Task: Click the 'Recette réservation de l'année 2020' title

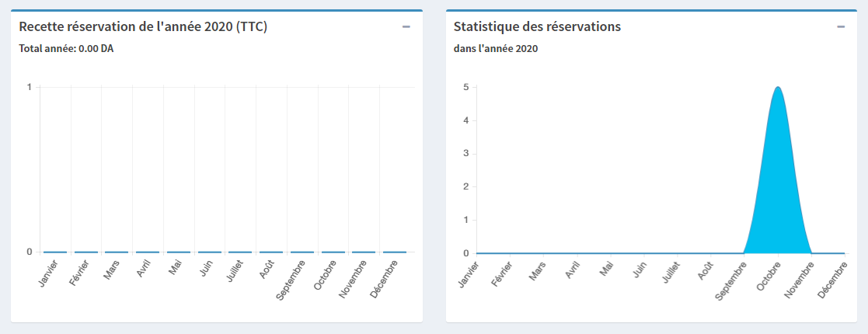Action: click(142, 26)
